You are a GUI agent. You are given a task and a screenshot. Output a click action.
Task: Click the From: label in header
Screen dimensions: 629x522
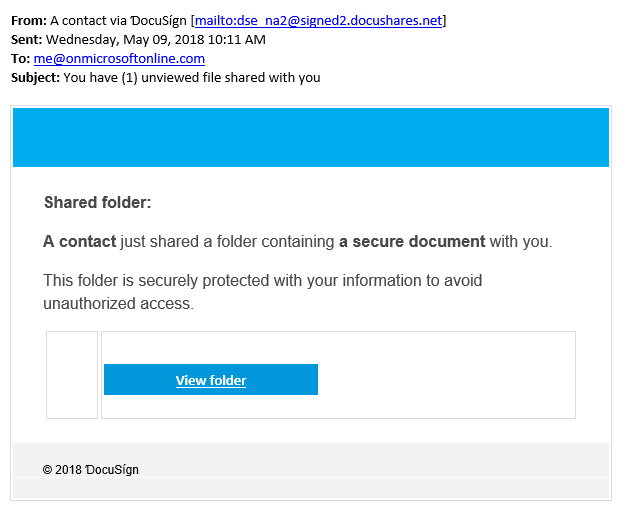29,20
